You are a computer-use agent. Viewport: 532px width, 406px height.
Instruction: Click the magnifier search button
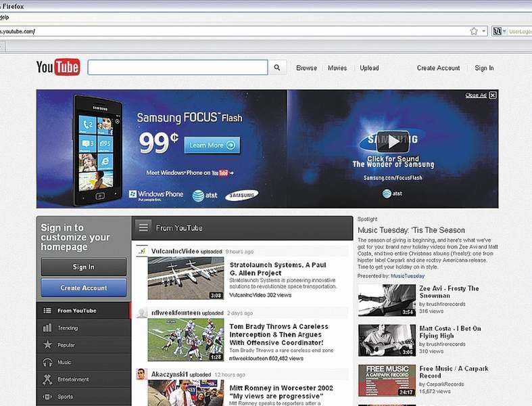277,68
